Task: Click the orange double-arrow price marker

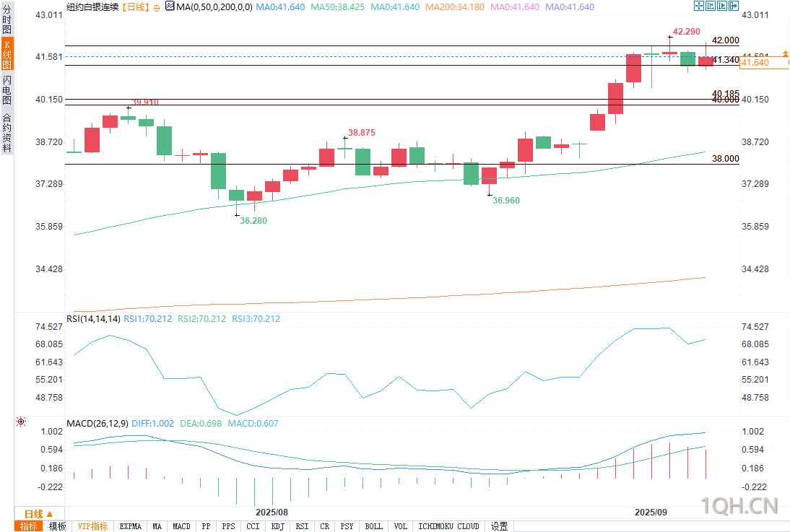Action: (x=785, y=53)
